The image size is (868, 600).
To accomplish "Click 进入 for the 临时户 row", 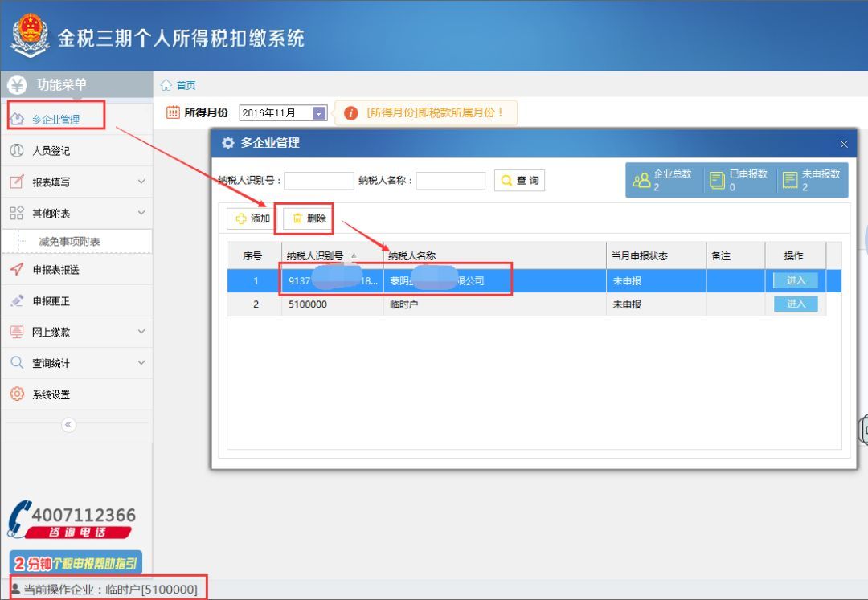I will click(x=796, y=304).
